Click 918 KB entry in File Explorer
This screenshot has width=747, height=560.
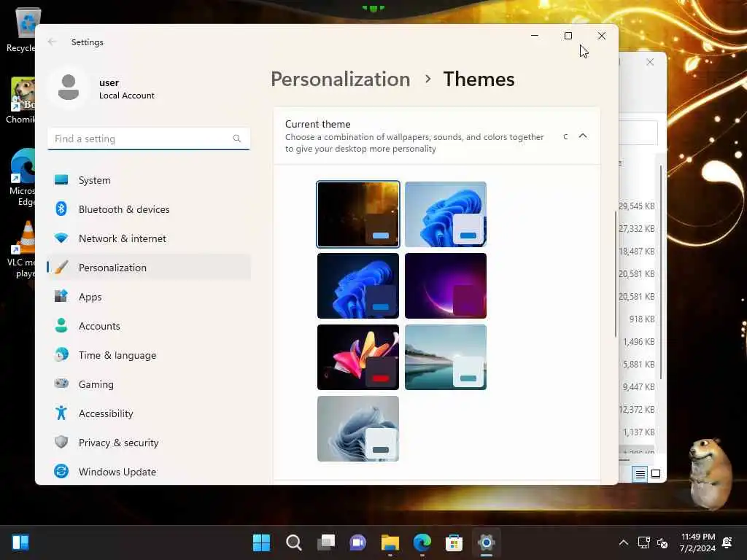click(642, 319)
